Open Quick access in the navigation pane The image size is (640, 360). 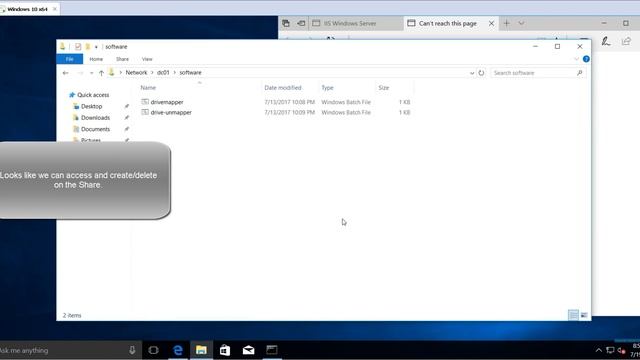[x=93, y=95]
